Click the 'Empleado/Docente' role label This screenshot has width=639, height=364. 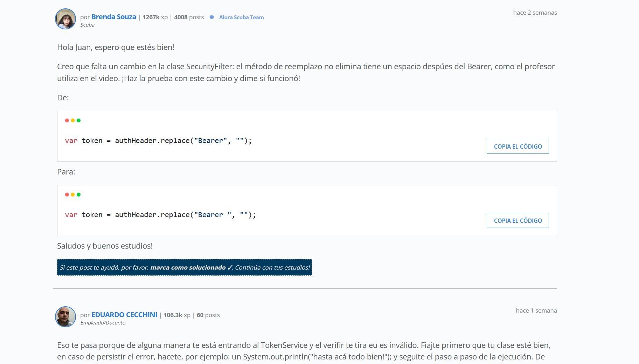click(103, 323)
